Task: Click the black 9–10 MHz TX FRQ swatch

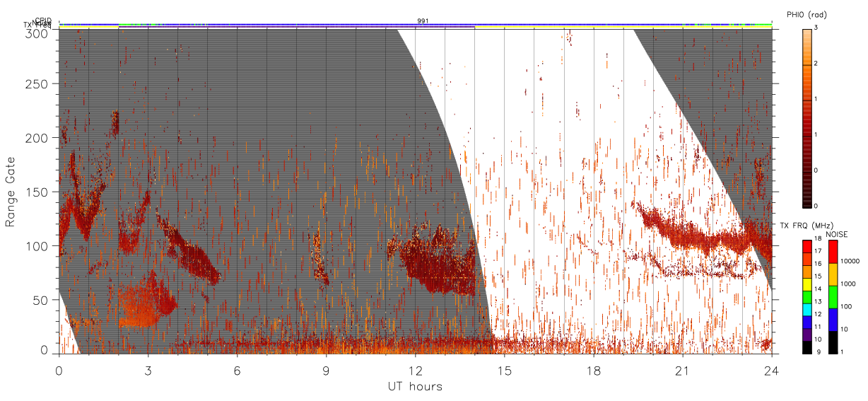Action: pos(807,347)
